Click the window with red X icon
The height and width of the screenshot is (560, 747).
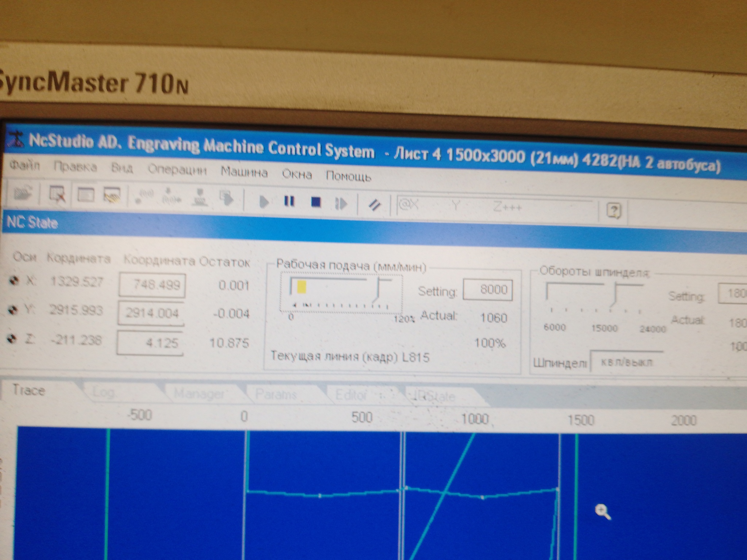pos(57,194)
